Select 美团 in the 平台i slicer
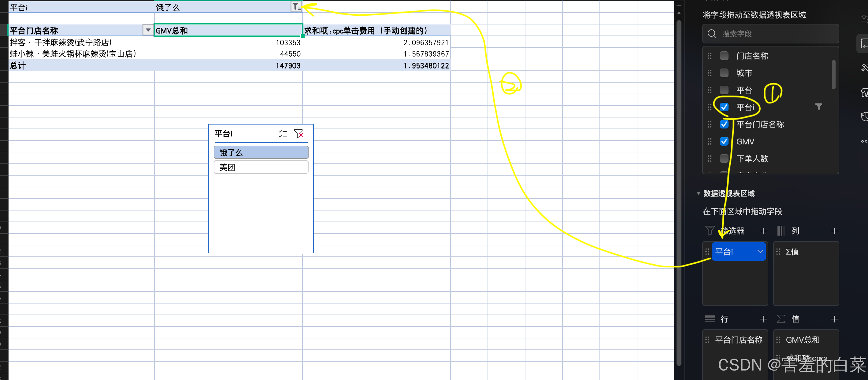The image size is (868, 380). [261, 167]
